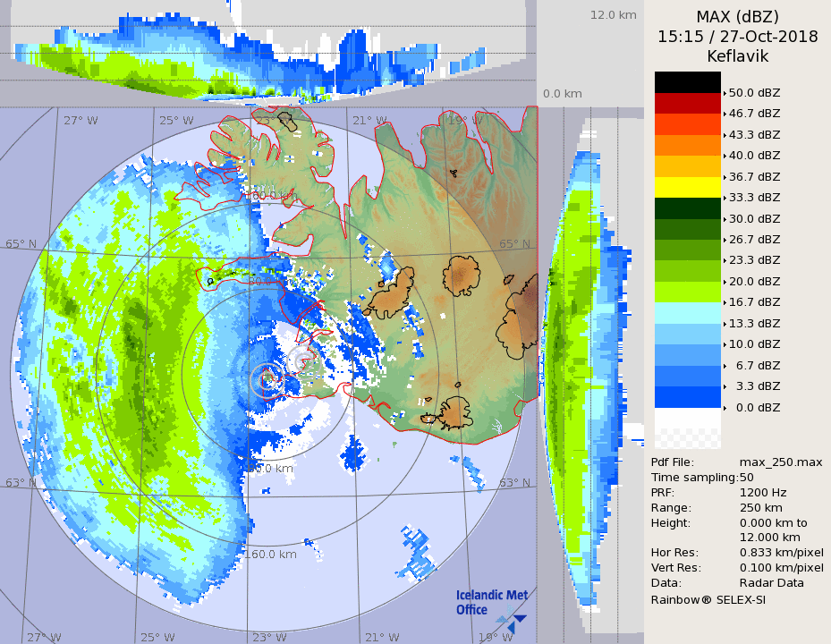Image resolution: width=831 pixels, height=644 pixels.
Task: Pick the darkest green legend swatch
Action: click(687, 208)
